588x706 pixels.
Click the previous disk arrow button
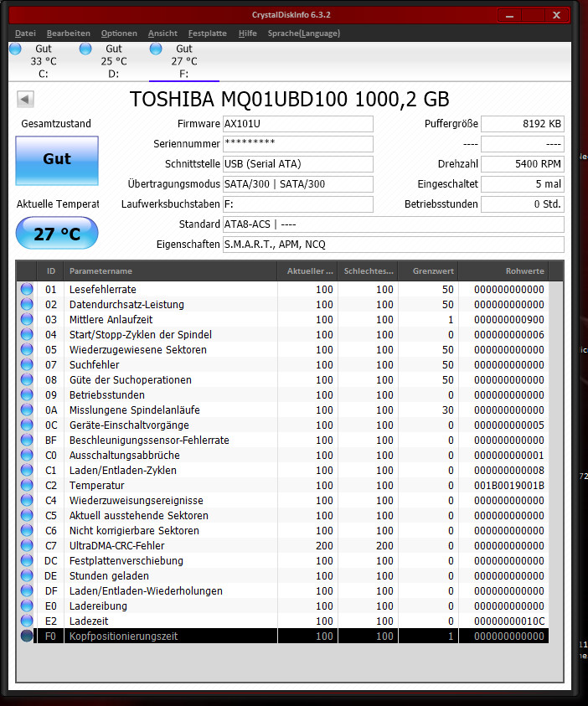coord(25,99)
